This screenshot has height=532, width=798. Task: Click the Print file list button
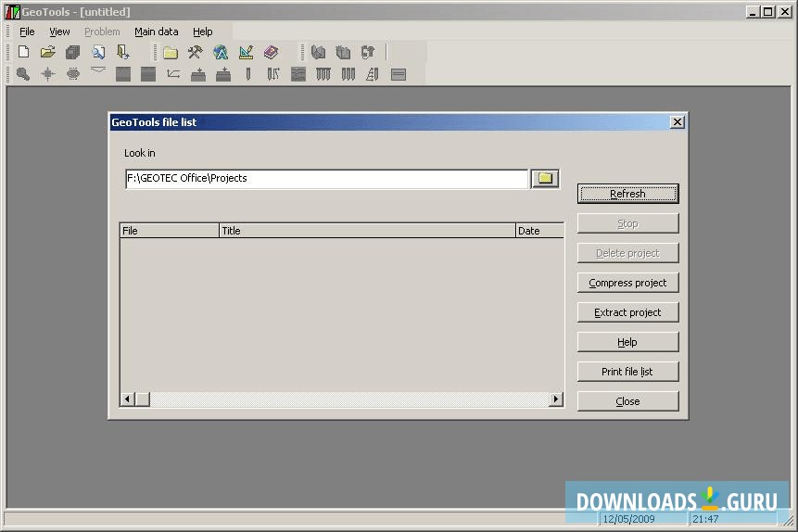coord(627,372)
